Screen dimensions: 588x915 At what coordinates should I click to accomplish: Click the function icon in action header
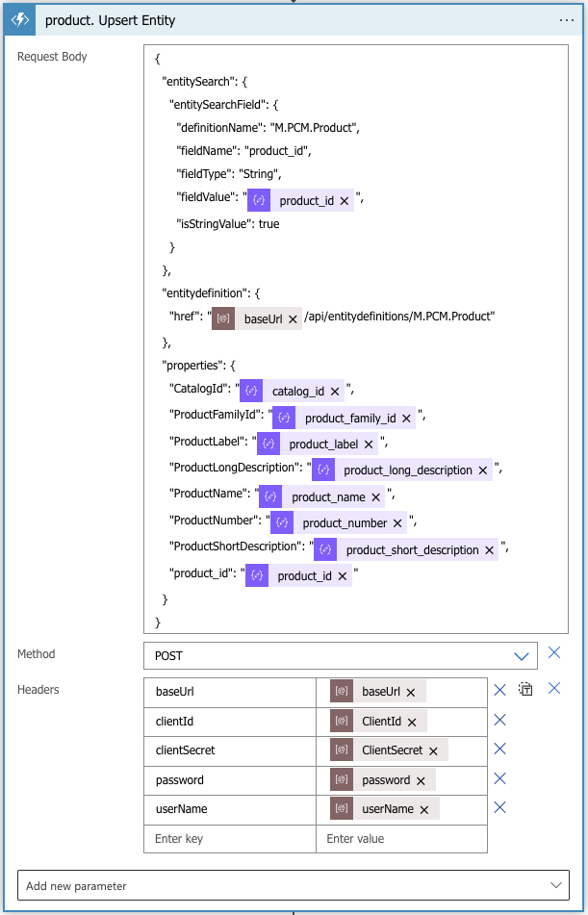pyautogui.click(x=20, y=20)
